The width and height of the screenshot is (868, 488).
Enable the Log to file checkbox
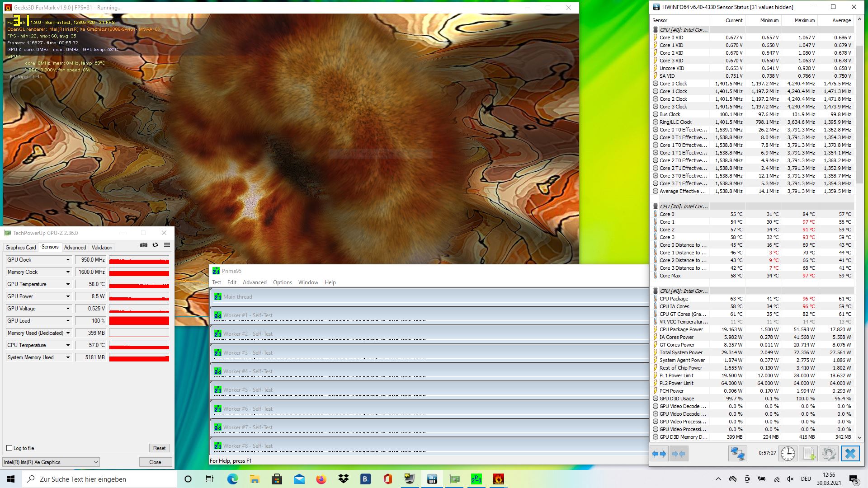click(9, 448)
